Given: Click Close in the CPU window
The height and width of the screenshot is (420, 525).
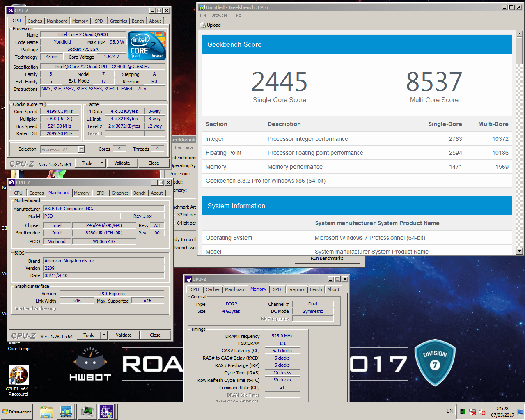Looking at the screenshot, I should click(154, 163).
